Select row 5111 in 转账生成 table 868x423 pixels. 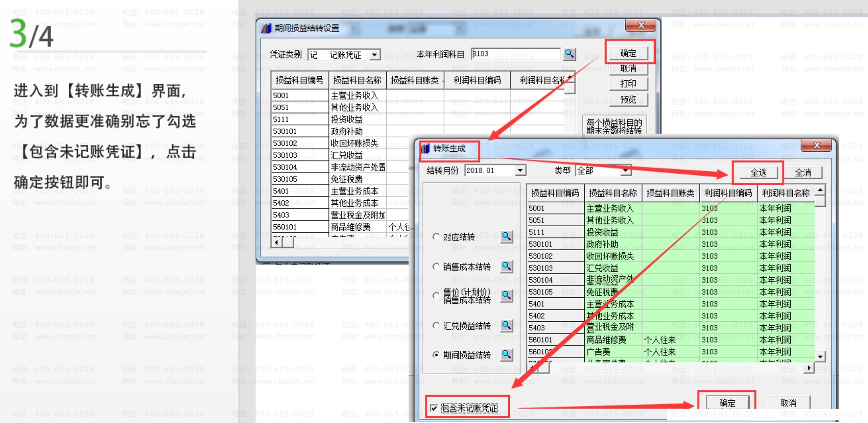(x=671, y=232)
